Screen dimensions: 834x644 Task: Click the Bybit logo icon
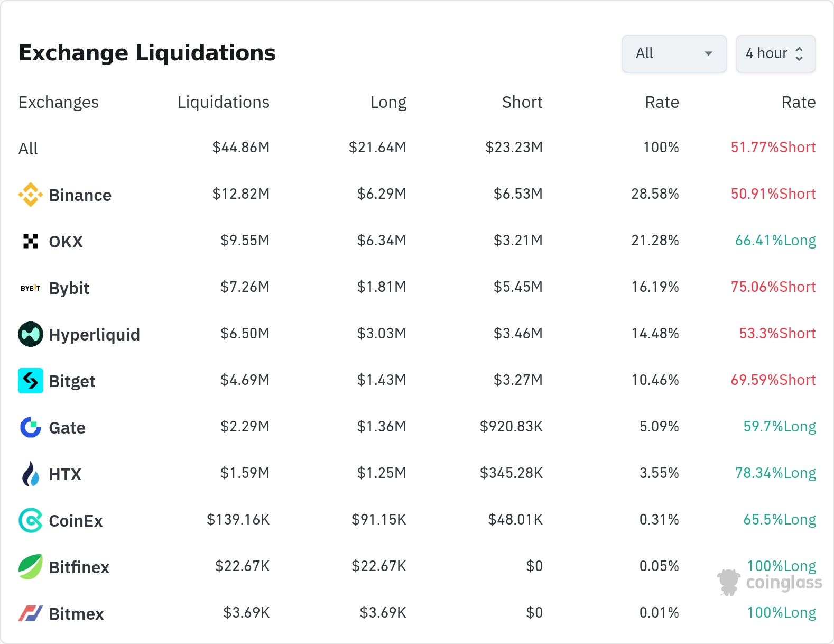click(31, 288)
